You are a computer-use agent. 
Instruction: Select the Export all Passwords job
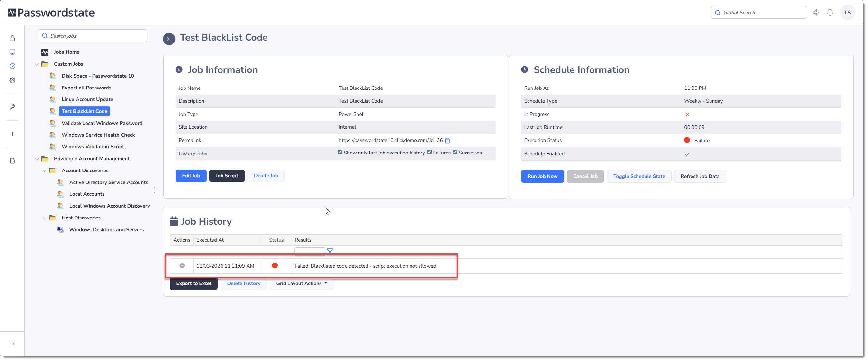[86, 88]
